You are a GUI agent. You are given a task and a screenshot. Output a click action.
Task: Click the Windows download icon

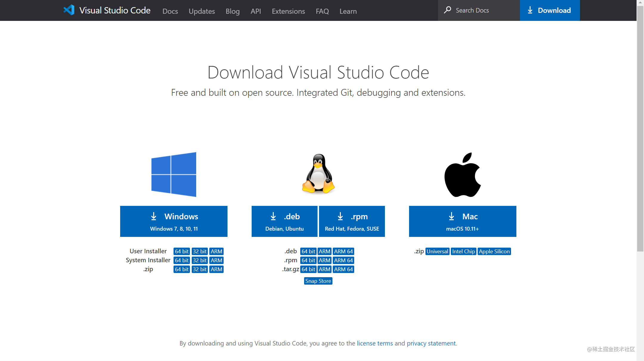click(x=154, y=216)
